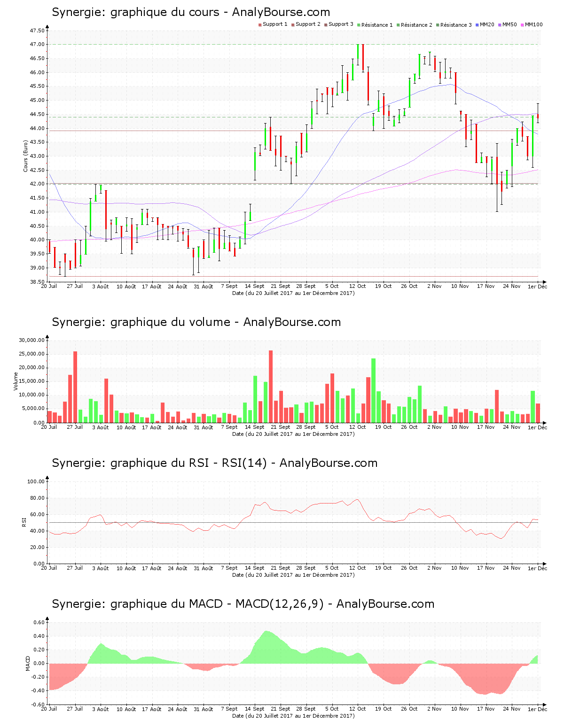Click '2 Nov' label under RSI chart
Image resolution: width=564 pixels, height=728 pixels.
coord(434,568)
